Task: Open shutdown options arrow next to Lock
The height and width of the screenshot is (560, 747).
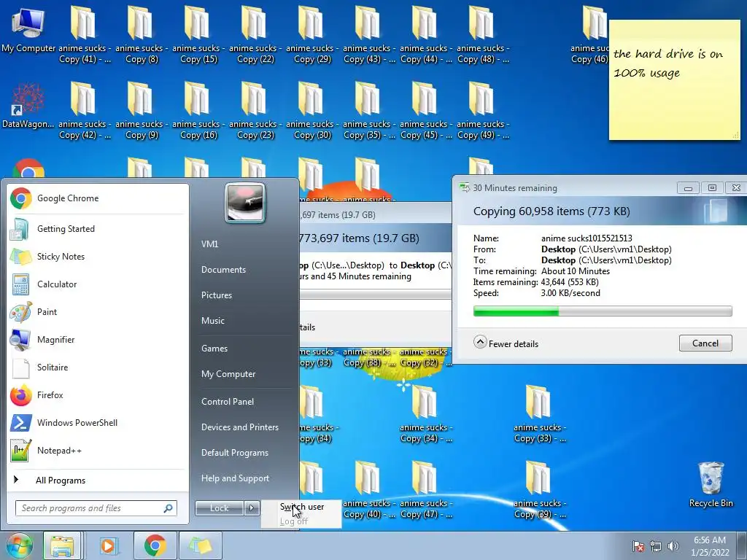Action: [x=252, y=508]
